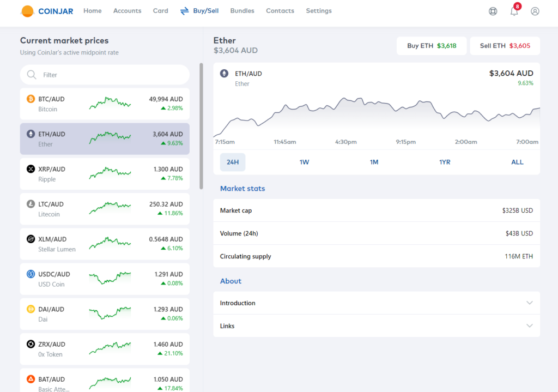This screenshot has width=558, height=392.
Task: Open the user profile icon
Action: [x=535, y=11]
